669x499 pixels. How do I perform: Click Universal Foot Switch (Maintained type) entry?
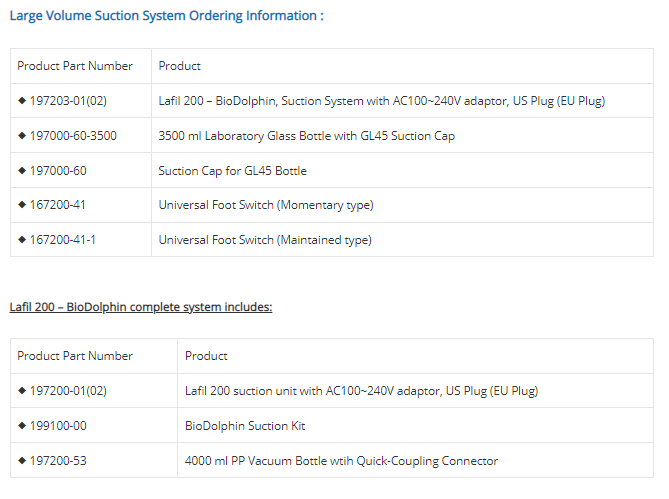264,240
